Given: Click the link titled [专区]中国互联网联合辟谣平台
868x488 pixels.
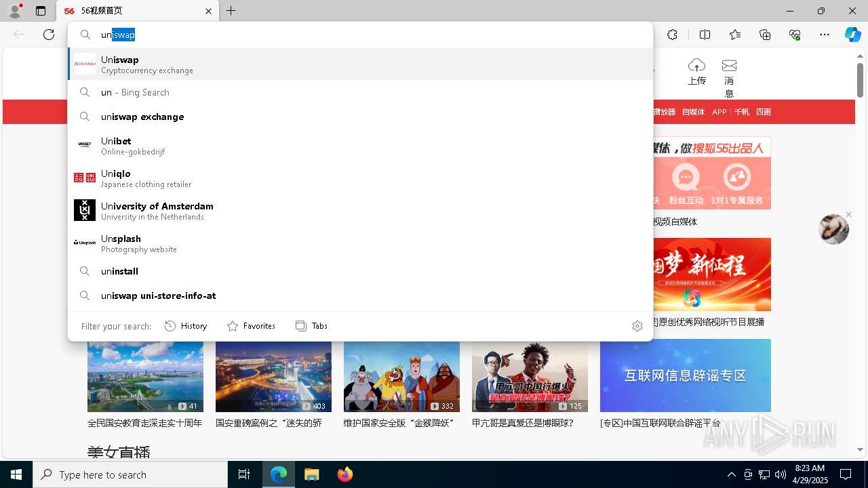Looking at the screenshot, I should 660,423.
